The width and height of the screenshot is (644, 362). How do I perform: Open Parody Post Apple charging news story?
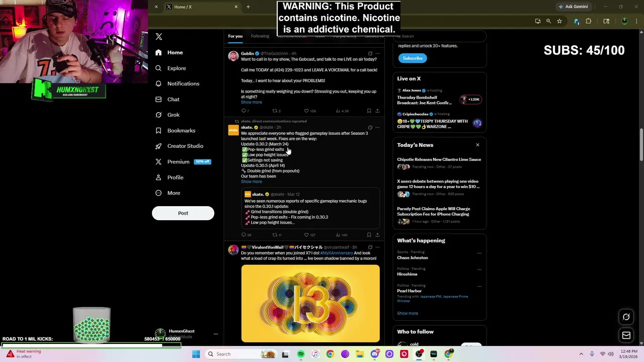(439, 215)
